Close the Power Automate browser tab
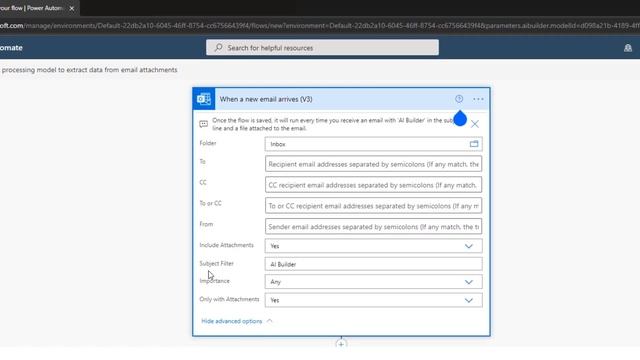Screen dimensions: 640x360 (x=72, y=8)
